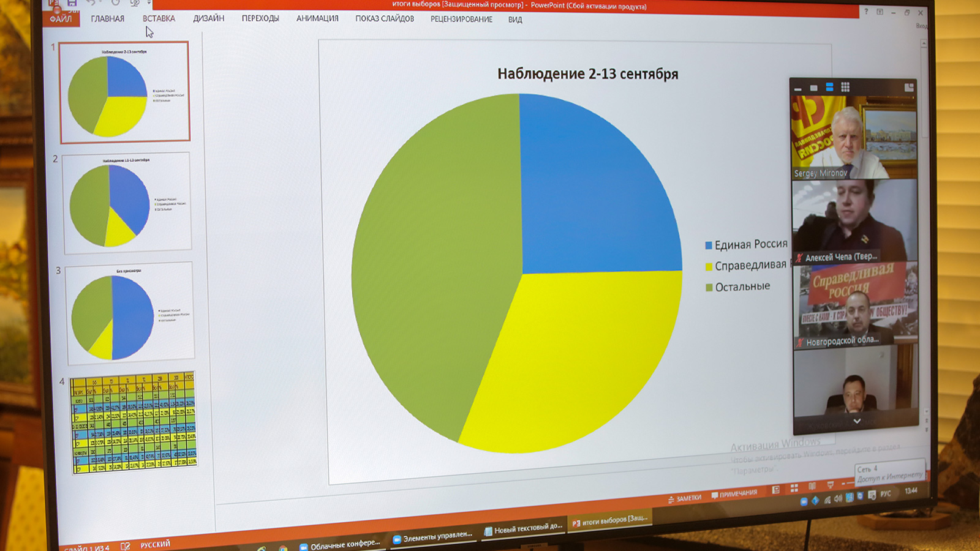The height and width of the screenshot is (551, 980).
Task: Expand more participants with bottom chevron
Action: [857, 421]
